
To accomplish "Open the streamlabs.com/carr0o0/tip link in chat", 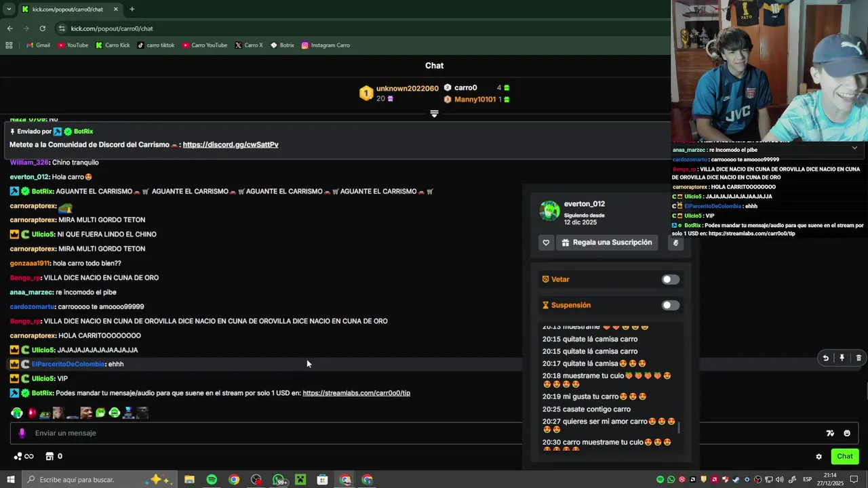I will pos(356,393).
